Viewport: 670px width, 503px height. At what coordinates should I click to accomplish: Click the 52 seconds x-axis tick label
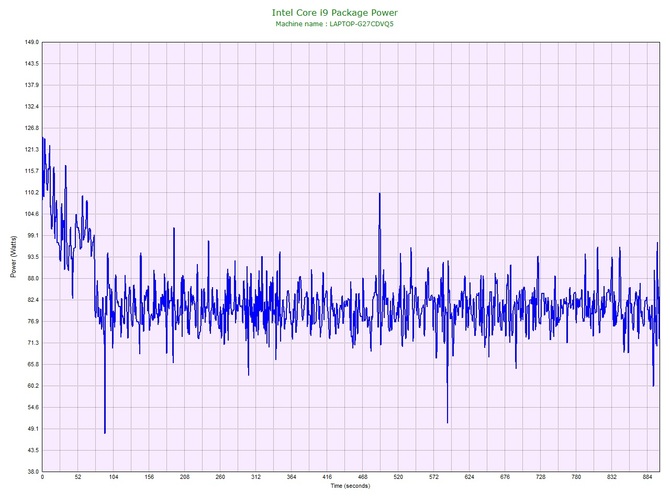coord(78,477)
